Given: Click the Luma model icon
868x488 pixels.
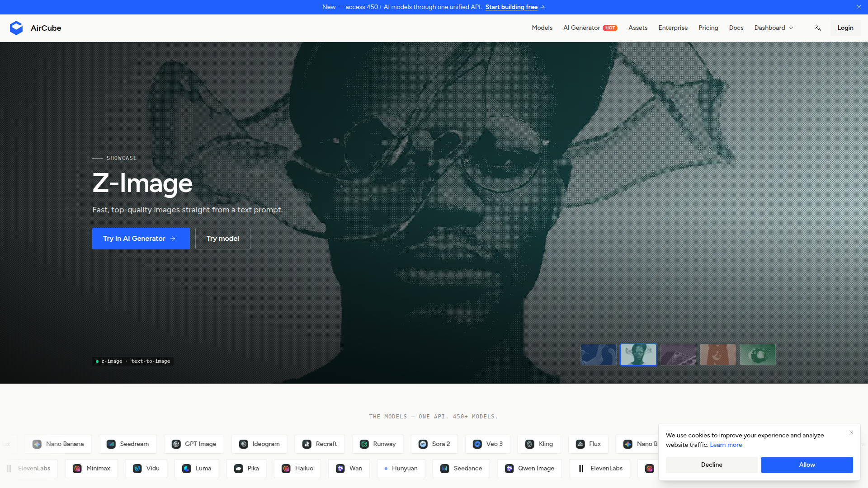Looking at the screenshot, I should pyautogui.click(x=186, y=469).
